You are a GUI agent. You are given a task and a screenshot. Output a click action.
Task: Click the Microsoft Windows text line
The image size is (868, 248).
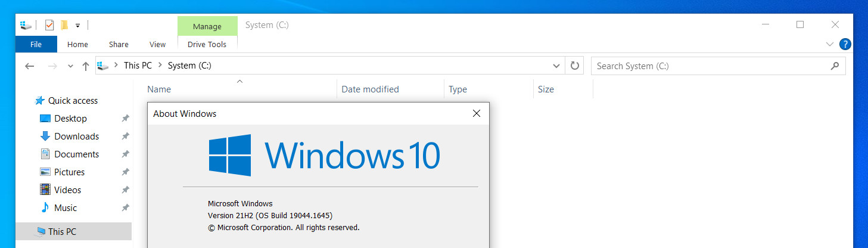tap(240, 203)
